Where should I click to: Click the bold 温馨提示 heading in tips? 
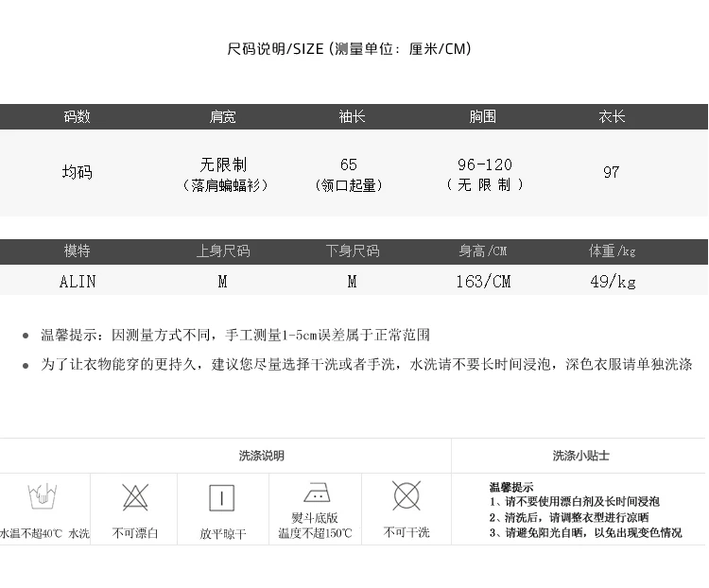click(511, 487)
